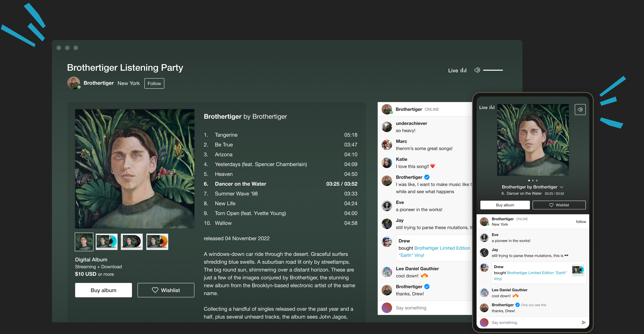644x334 pixels.
Task: Click Brothertiger avatar in mobile chat header
Action: click(x=484, y=222)
